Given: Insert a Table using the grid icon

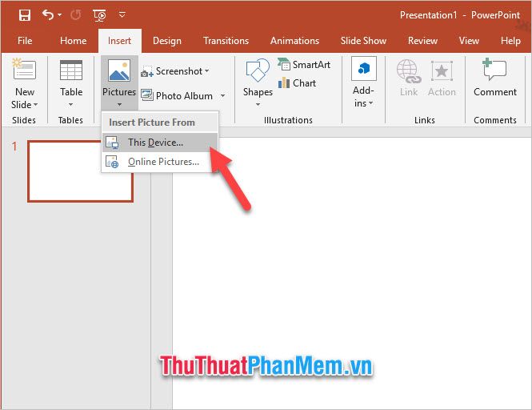Looking at the screenshot, I should tap(71, 72).
